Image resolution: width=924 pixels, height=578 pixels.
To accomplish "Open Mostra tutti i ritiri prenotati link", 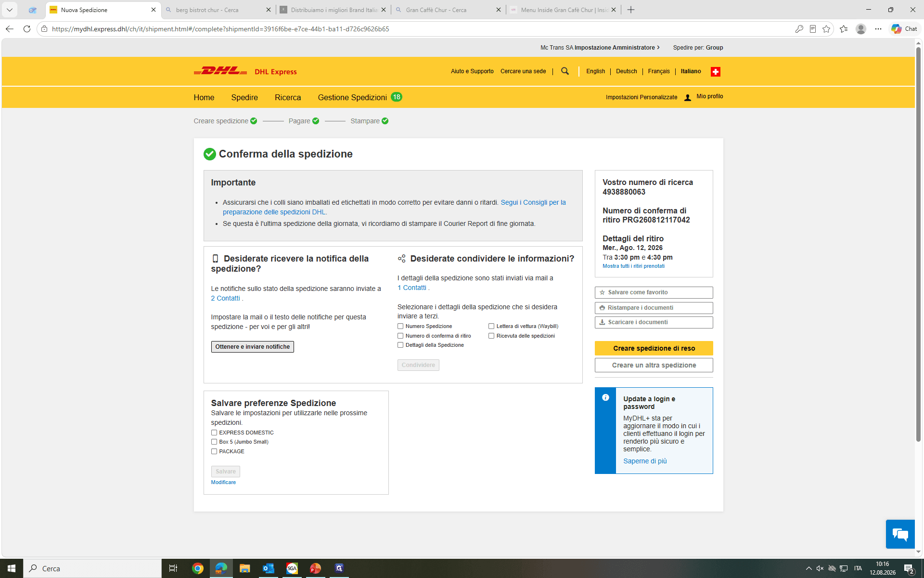I will (633, 266).
